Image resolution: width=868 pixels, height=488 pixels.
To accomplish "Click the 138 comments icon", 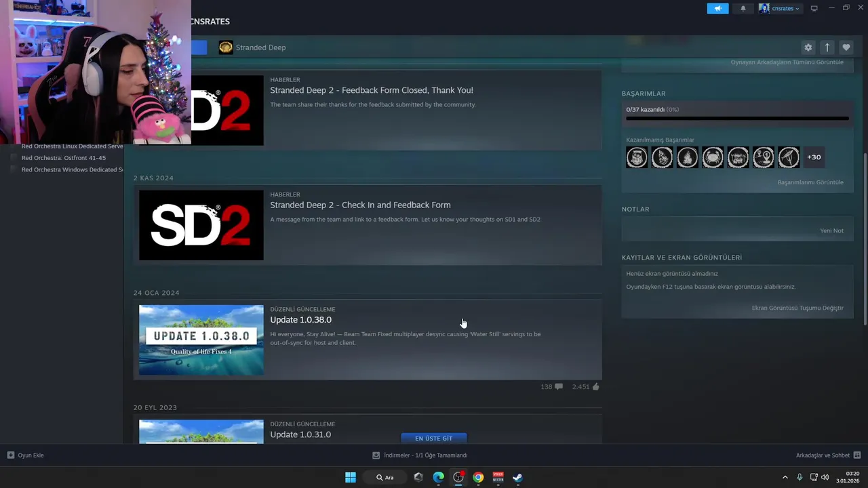I will point(559,387).
